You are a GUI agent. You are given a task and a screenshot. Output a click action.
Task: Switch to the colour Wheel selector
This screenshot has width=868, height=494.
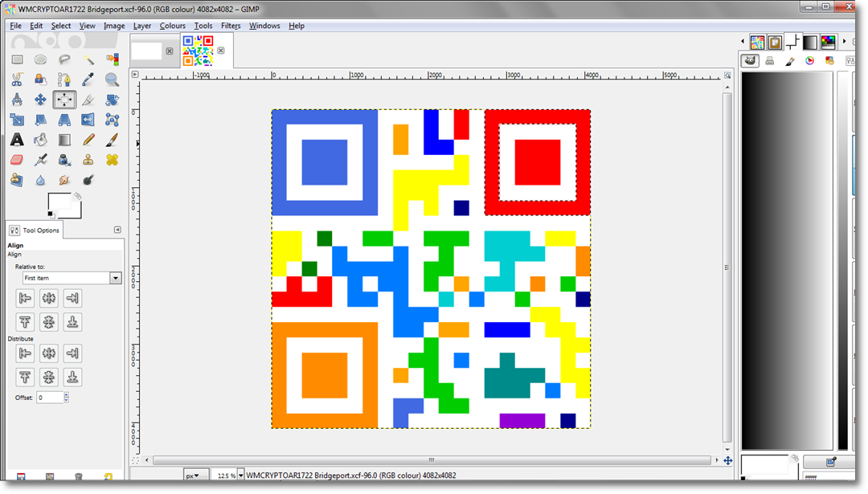pos(809,61)
